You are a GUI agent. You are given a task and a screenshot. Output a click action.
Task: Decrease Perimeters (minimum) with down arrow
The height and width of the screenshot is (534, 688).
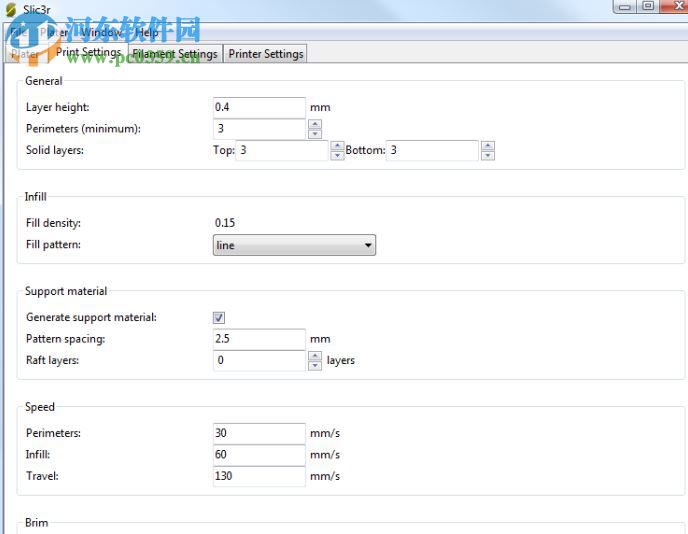pos(315,134)
